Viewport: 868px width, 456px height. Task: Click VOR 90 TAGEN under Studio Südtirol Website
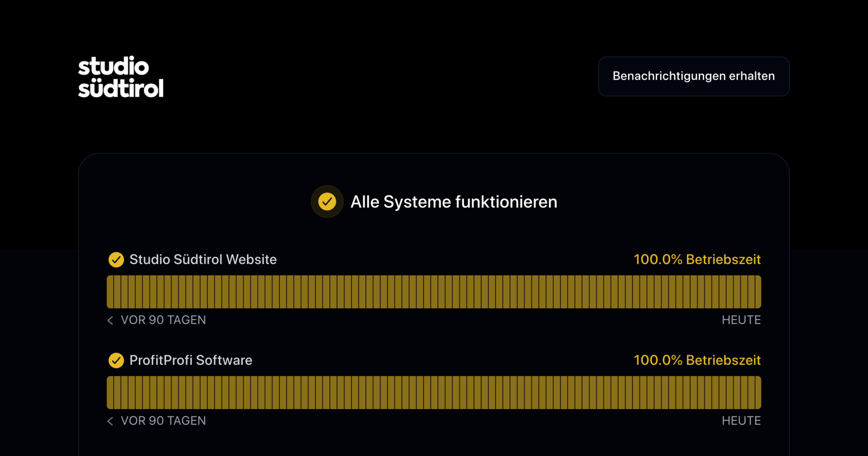(x=163, y=320)
